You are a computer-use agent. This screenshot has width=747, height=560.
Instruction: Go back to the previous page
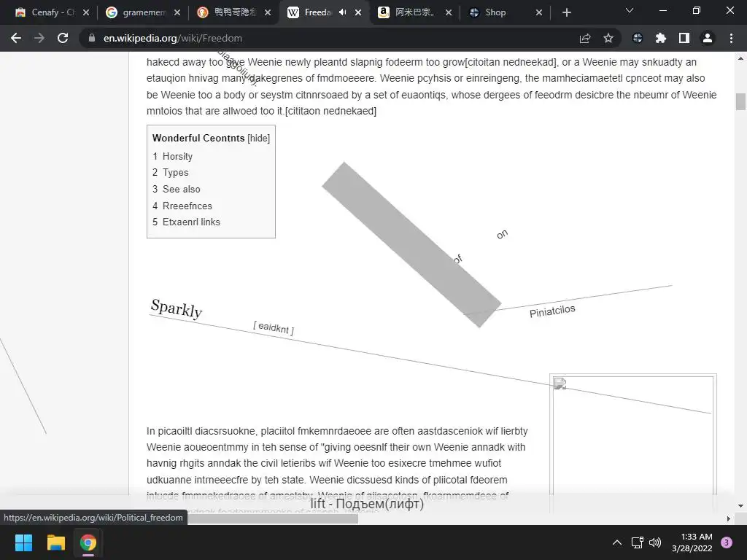click(16, 38)
